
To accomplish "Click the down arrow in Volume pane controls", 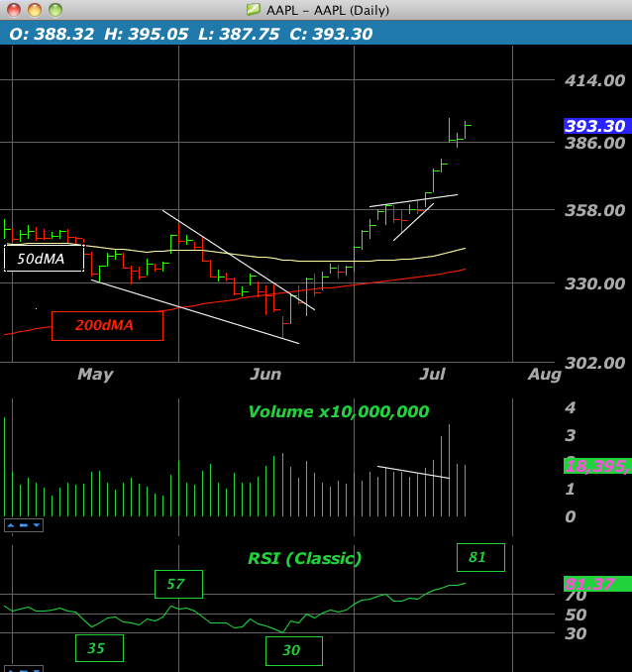I will click(x=37, y=525).
